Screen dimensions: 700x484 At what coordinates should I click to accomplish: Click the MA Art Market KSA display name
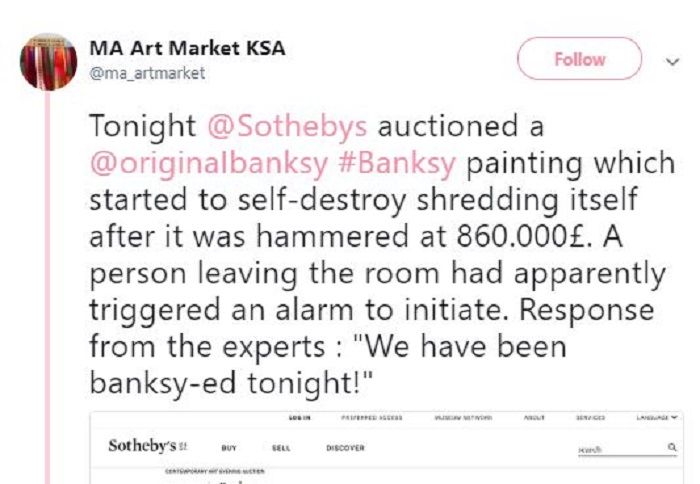188,48
